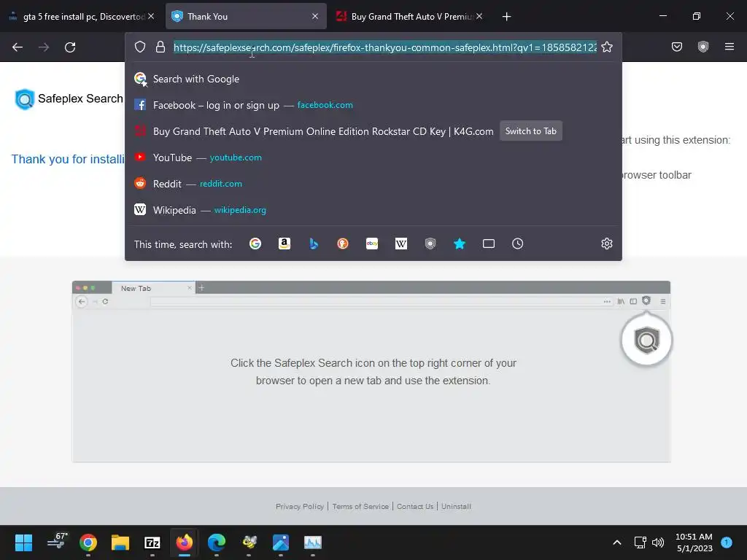The image size is (747, 560).
Task: Search this time with Bing icon
Action: tap(314, 244)
